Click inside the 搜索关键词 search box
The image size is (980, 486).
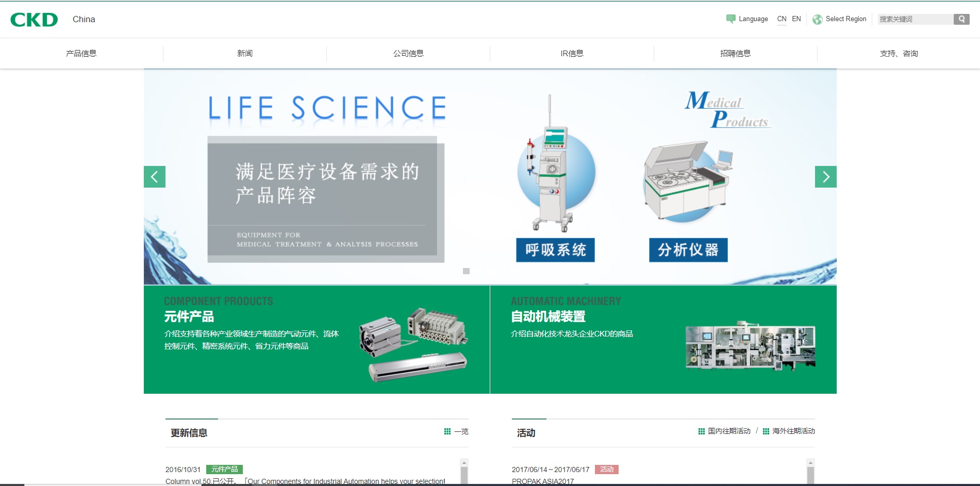(x=915, y=19)
